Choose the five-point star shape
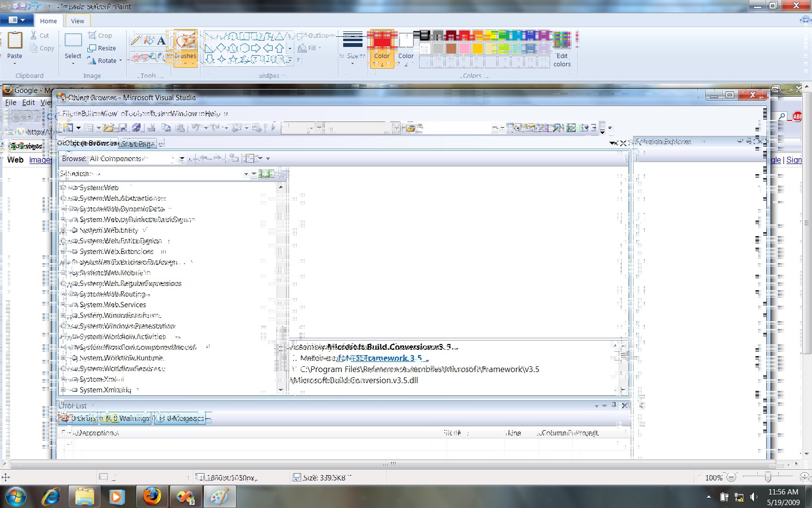This screenshot has width=812, height=508. [x=233, y=59]
